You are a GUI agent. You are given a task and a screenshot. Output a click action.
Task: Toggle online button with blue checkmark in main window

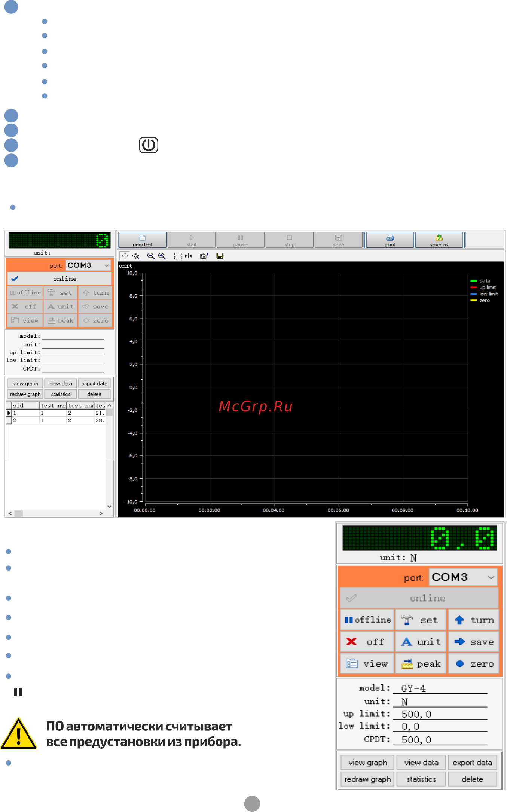[59, 279]
